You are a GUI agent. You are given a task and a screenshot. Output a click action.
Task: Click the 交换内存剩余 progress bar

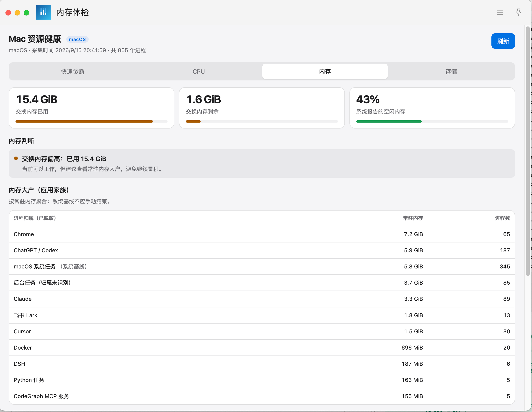click(262, 121)
